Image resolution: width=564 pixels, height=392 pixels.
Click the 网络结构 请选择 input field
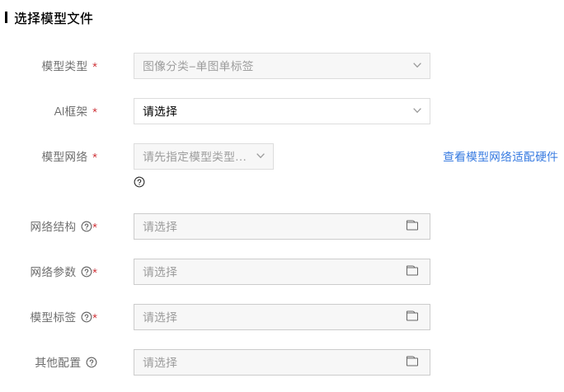282,226
